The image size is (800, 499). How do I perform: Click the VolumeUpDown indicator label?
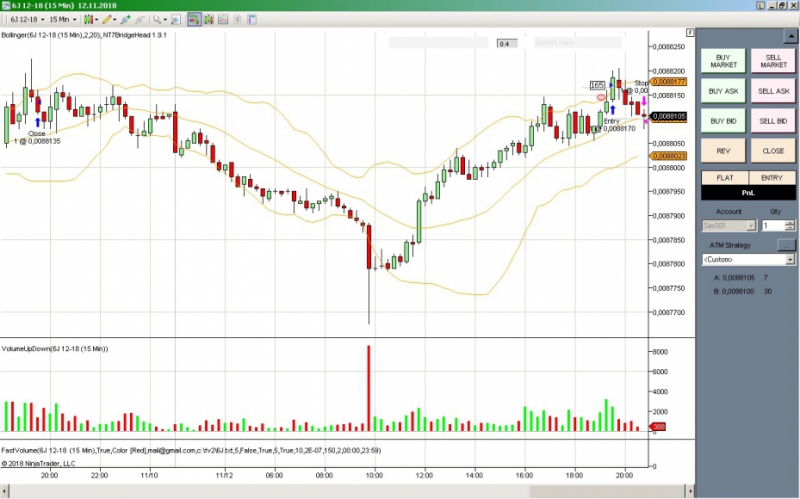(55, 349)
